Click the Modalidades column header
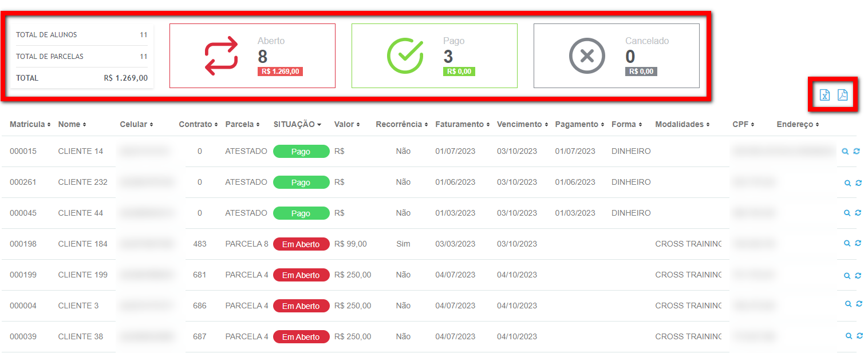Image resolution: width=868 pixels, height=353 pixels. (x=682, y=124)
